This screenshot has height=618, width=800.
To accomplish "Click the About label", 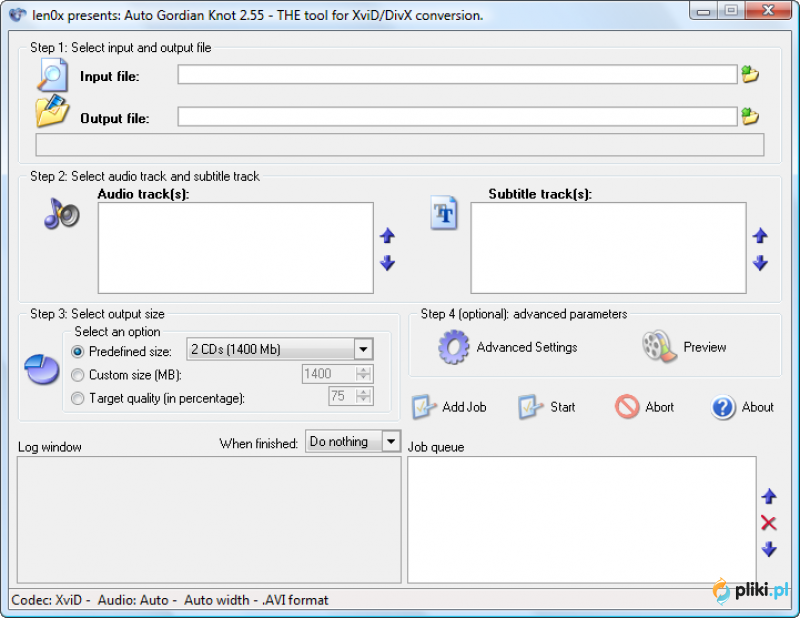I will (758, 407).
